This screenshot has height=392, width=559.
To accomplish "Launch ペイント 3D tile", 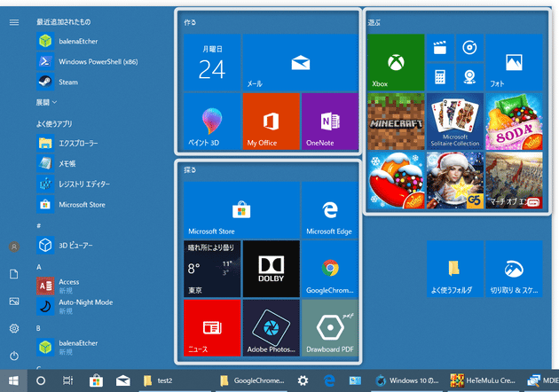I will (212, 122).
